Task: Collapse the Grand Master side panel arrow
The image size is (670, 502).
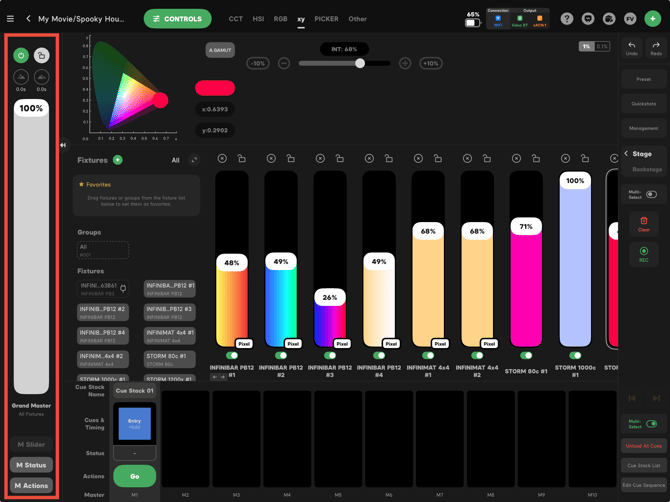Action: click(x=63, y=145)
